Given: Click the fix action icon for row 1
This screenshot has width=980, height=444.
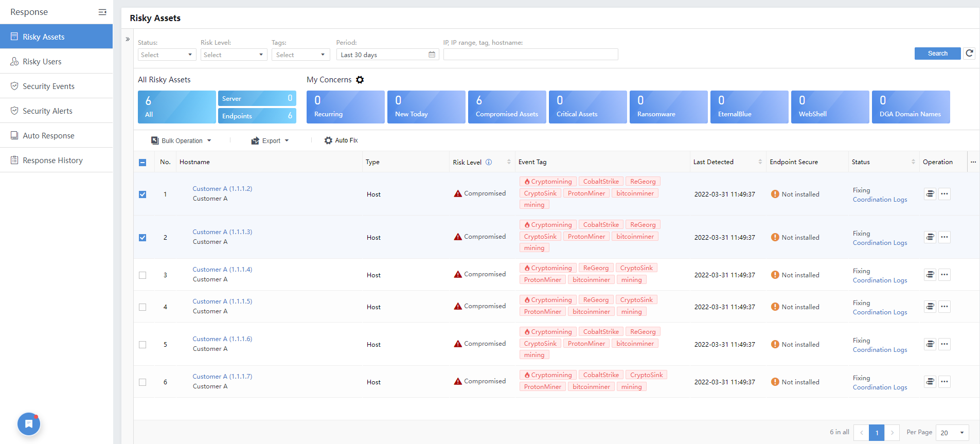Looking at the screenshot, I should 930,194.
